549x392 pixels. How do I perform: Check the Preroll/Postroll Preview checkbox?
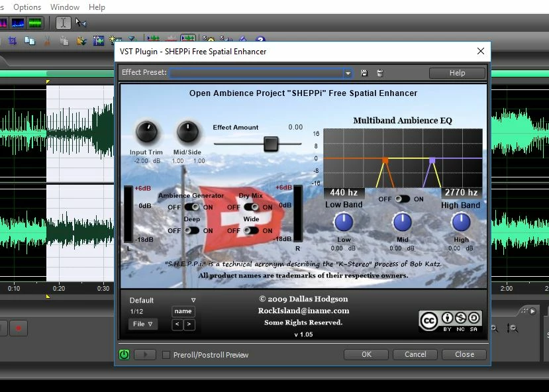(166, 355)
